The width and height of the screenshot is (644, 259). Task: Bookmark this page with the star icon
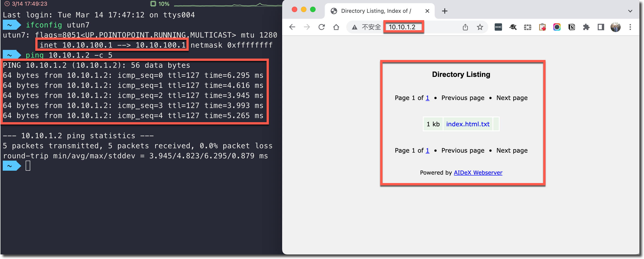(480, 27)
